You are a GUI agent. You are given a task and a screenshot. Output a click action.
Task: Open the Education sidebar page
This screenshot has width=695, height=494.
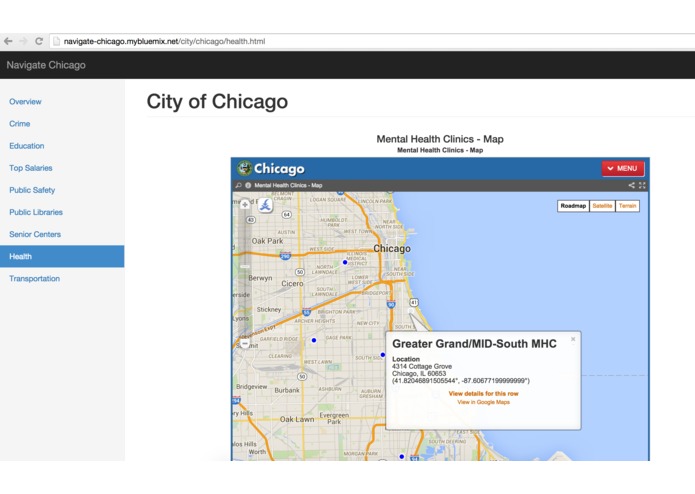pos(27,146)
